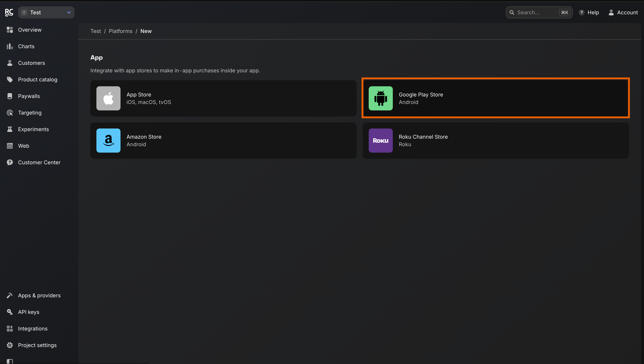
Task: Click the Platforms breadcrumb link
Action: pos(121,31)
